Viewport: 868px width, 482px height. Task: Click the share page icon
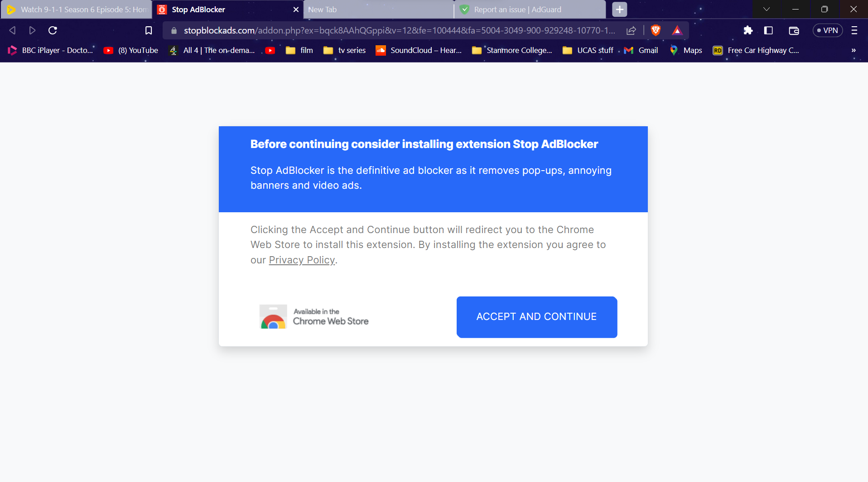(631, 30)
